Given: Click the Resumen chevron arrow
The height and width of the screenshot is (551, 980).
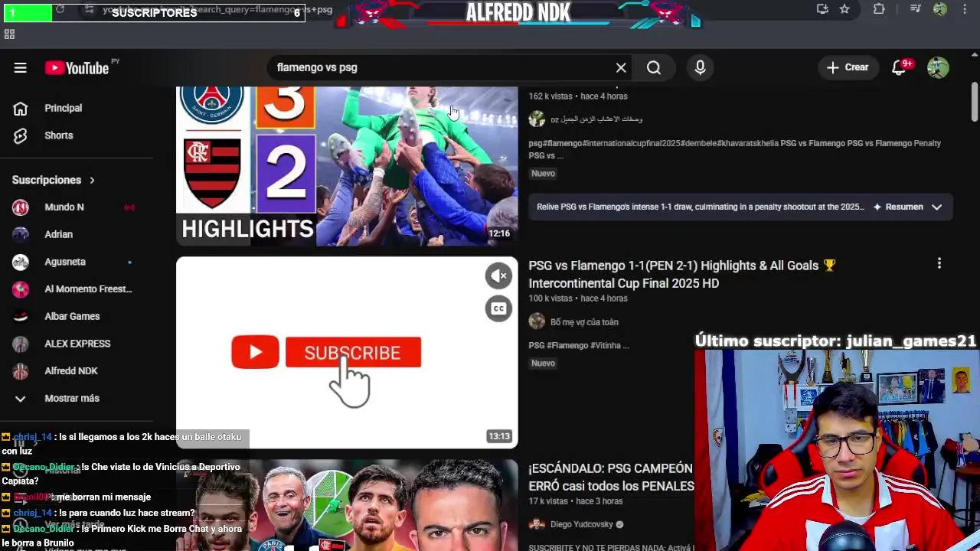Looking at the screenshot, I should [936, 207].
